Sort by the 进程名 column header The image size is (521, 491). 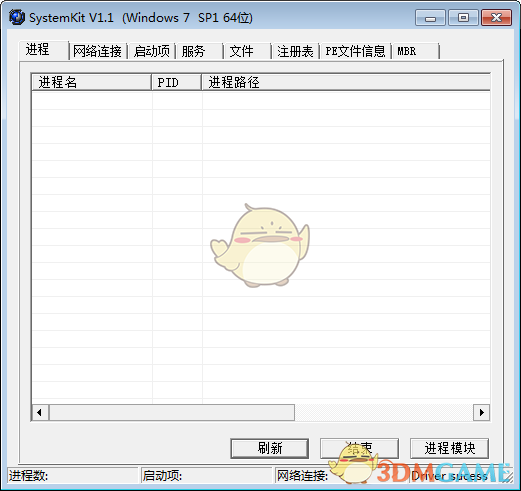click(92, 82)
